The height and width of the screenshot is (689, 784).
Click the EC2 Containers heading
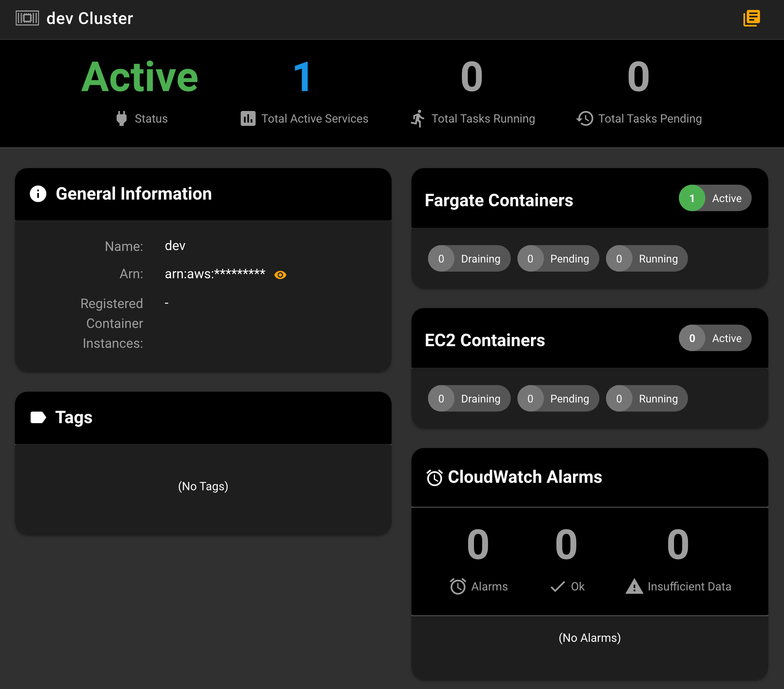pyautogui.click(x=485, y=340)
